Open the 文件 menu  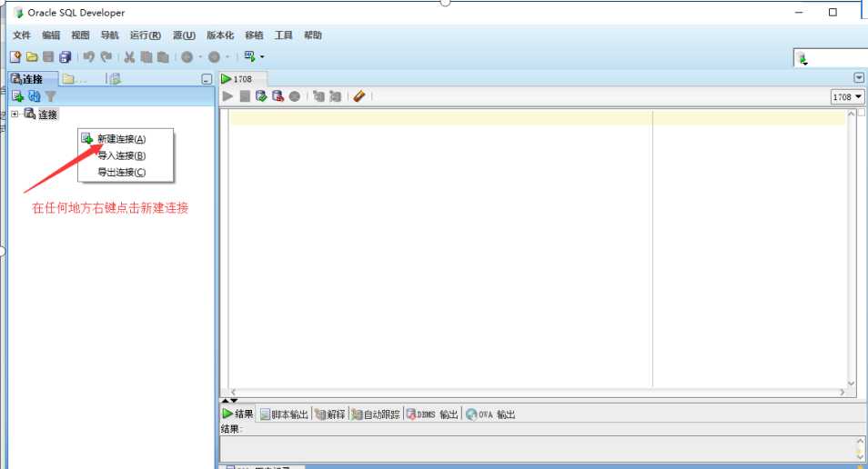(x=22, y=35)
